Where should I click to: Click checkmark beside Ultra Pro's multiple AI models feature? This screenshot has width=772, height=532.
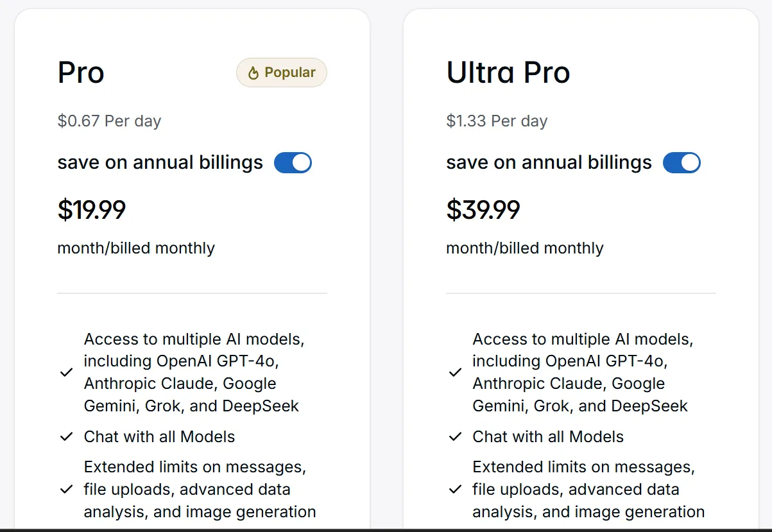455,372
